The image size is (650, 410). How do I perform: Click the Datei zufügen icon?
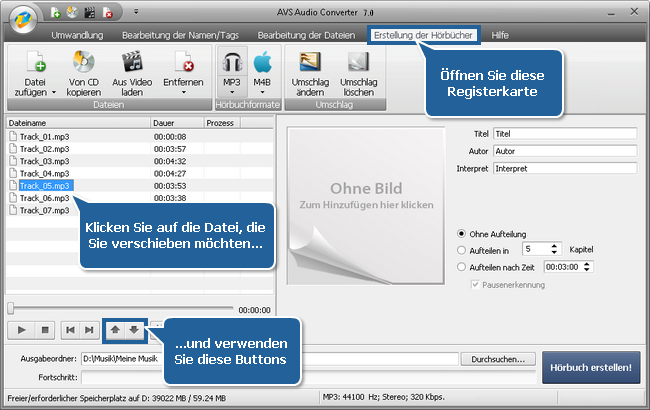click(35, 62)
